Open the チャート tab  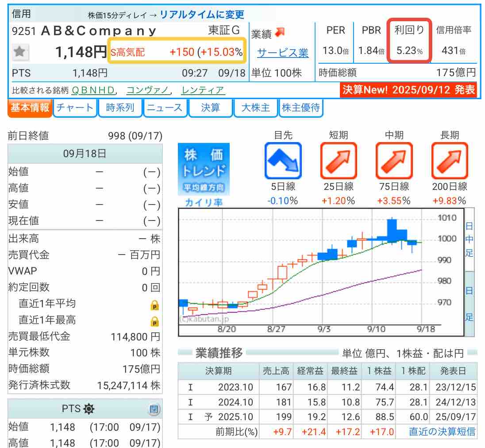75,108
